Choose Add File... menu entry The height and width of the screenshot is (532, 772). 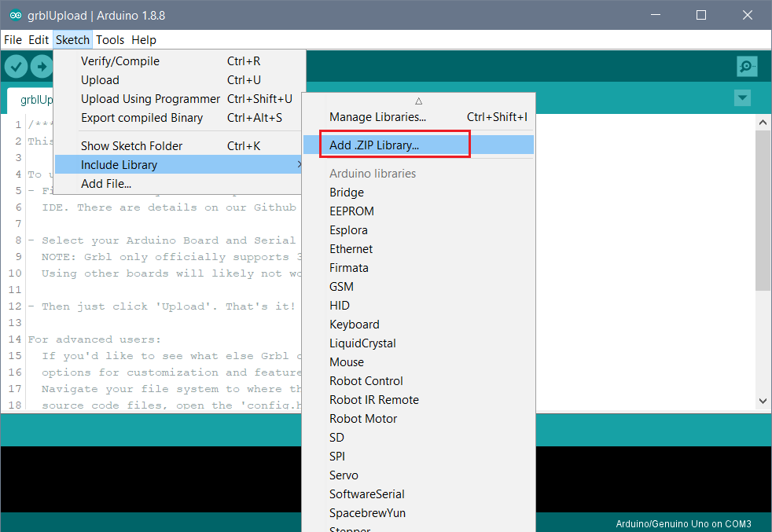click(178, 184)
